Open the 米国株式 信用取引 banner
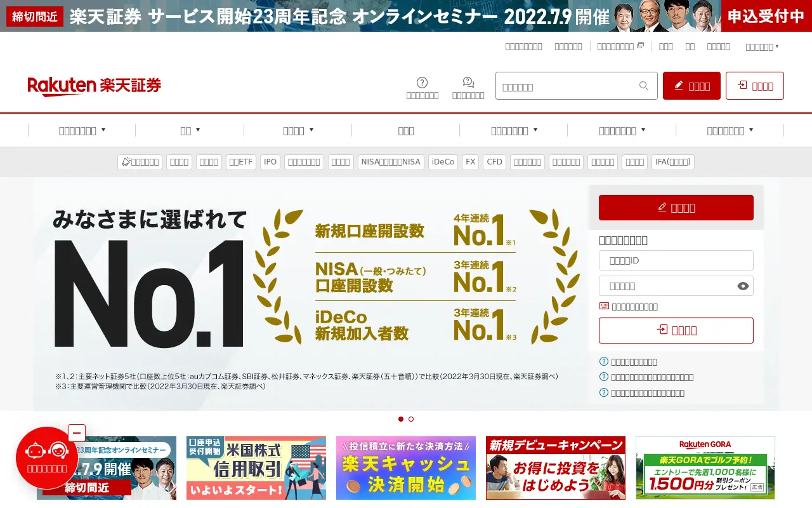This screenshot has width=812, height=508. (256, 468)
